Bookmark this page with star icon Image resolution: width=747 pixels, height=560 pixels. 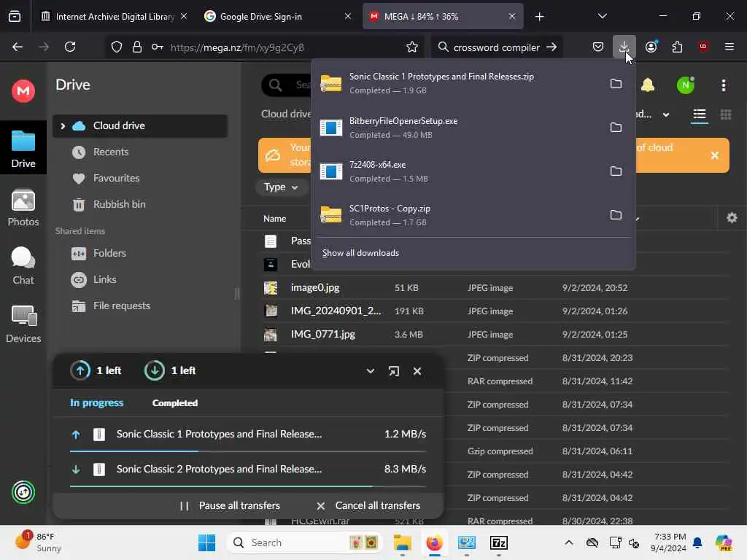tap(412, 47)
